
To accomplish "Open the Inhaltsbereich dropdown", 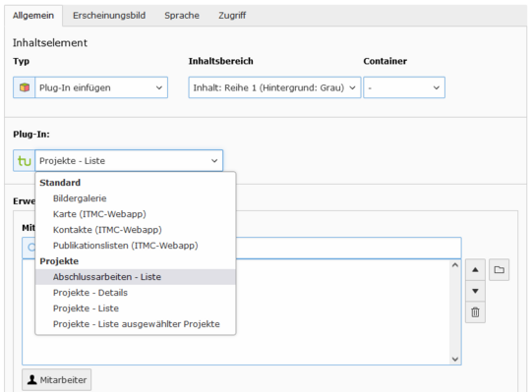I will tap(274, 87).
